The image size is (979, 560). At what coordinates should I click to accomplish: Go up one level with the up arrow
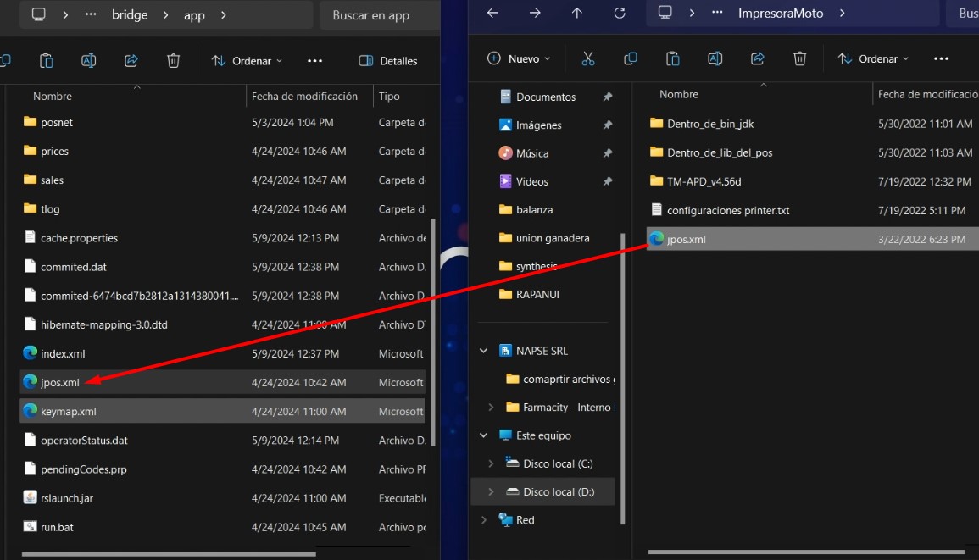coord(577,13)
